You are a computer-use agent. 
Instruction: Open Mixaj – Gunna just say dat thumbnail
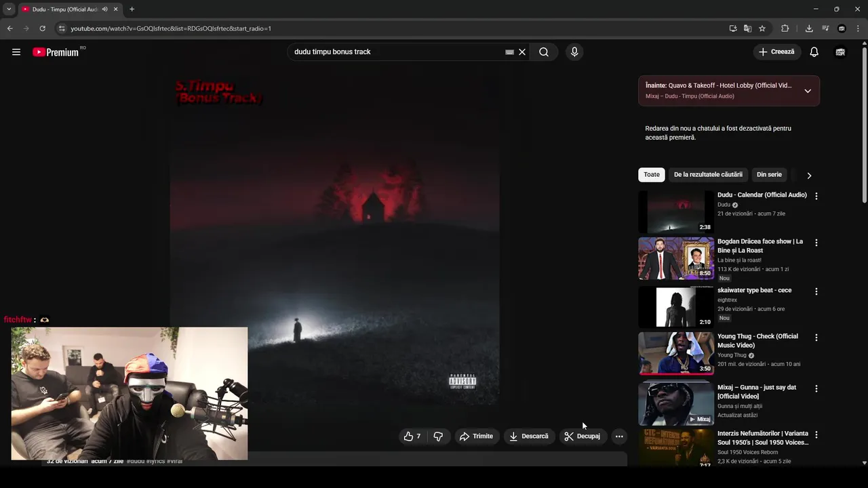point(676,403)
